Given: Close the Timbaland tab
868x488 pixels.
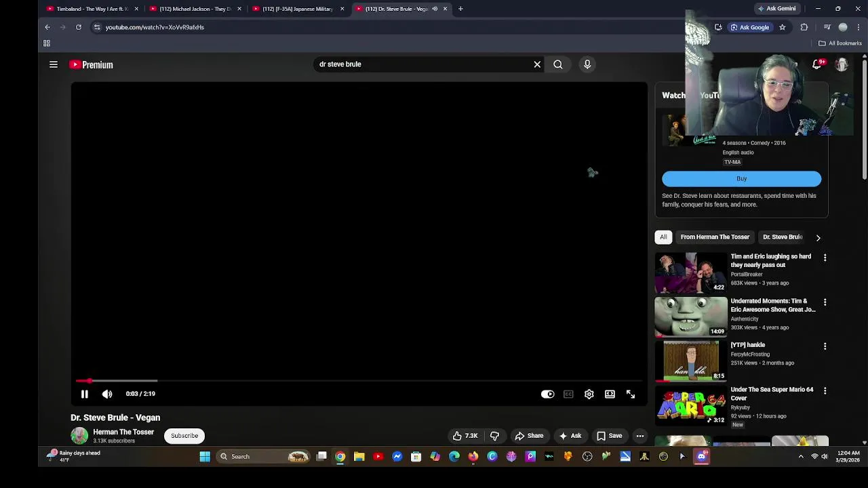Looking at the screenshot, I should click(x=136, y=9).
